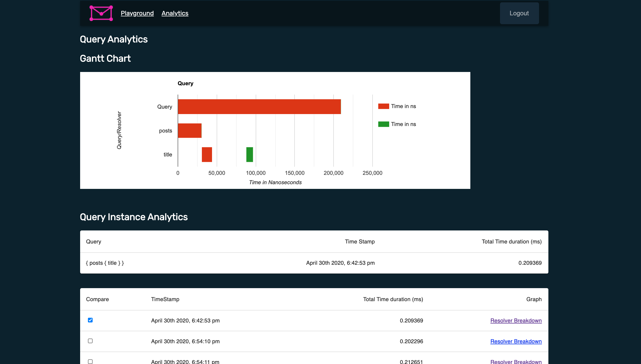Select the red posts bar in chart

[190, 130]
